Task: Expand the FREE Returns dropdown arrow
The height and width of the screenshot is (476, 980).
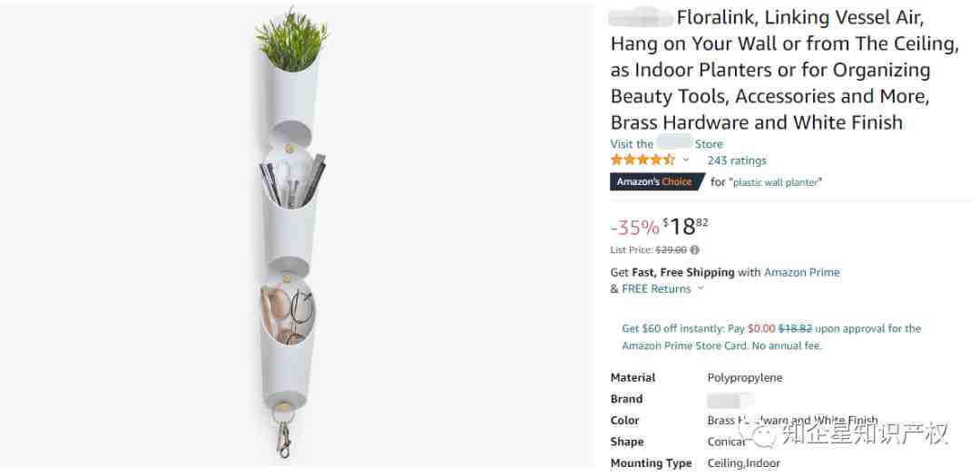Action: 700,288
